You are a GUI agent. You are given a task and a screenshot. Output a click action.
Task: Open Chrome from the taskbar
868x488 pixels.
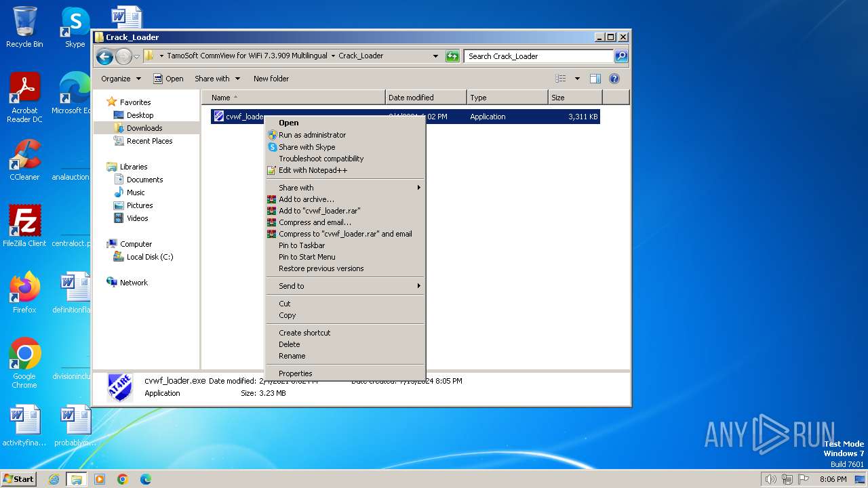pos(123,479)
